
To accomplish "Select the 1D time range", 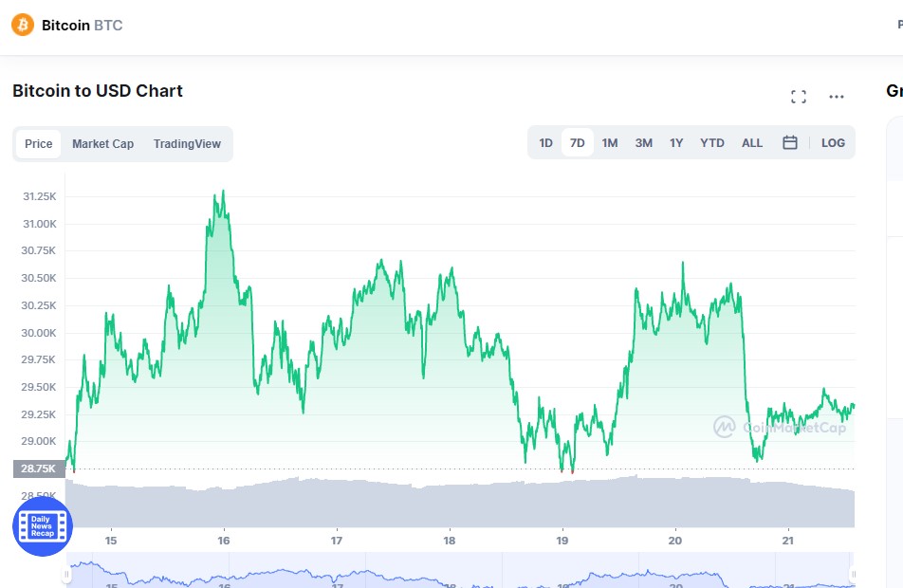I will tap(545, 143).
